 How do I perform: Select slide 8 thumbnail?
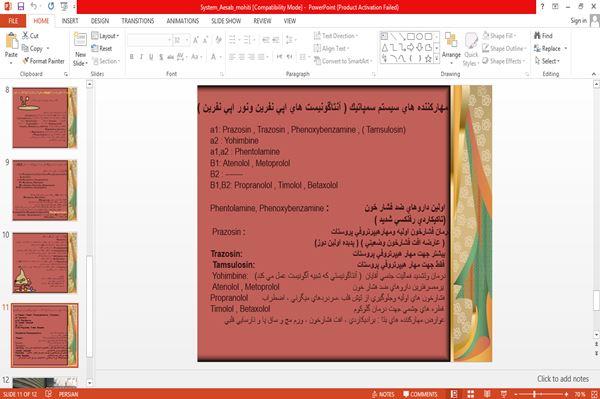[x=45, y=117]
